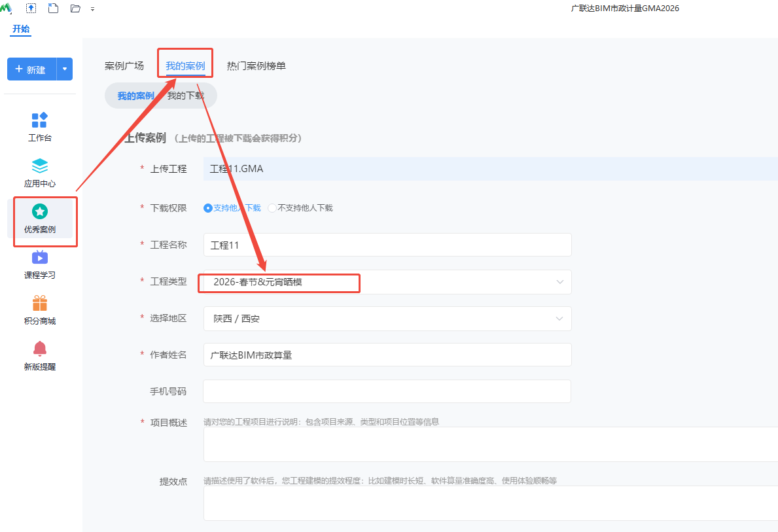Click the 新建 create button
The height and width of the screenshot is (532, 778).
[33, 69]
